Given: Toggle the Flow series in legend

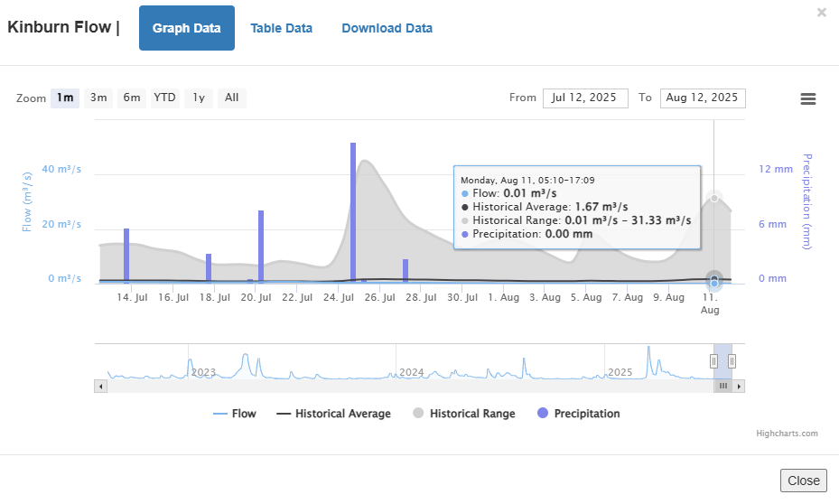Looking at the screenshot, I should [234, 414].
